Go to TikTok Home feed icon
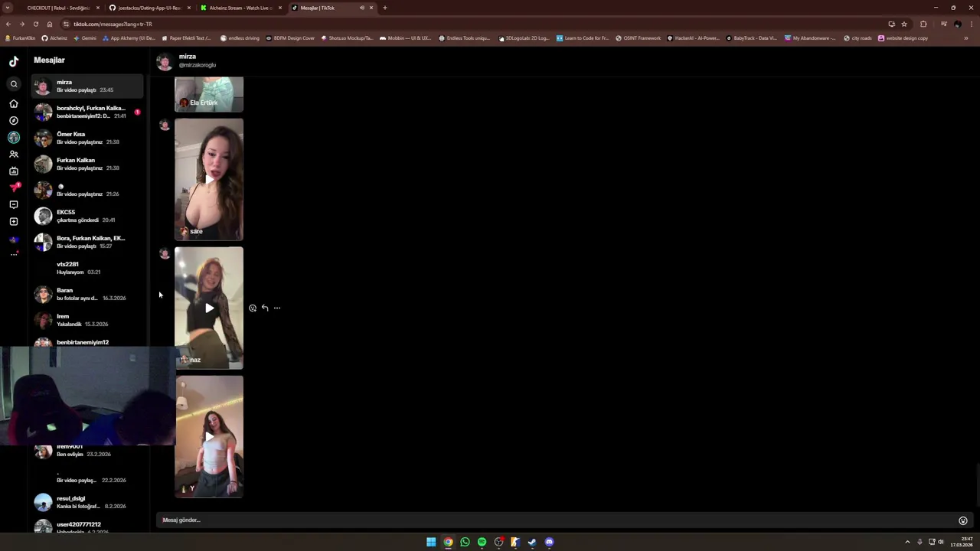980x551 pixels. coord(14,103)
